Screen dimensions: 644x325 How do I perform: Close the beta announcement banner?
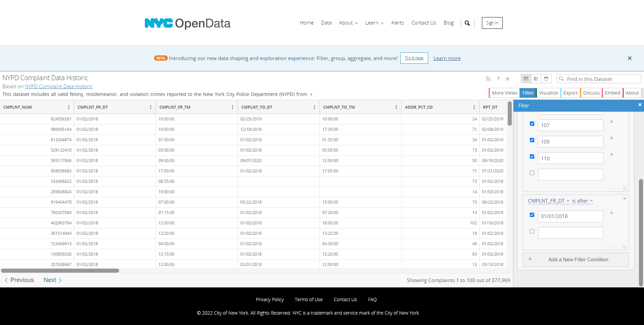[630, 58]
